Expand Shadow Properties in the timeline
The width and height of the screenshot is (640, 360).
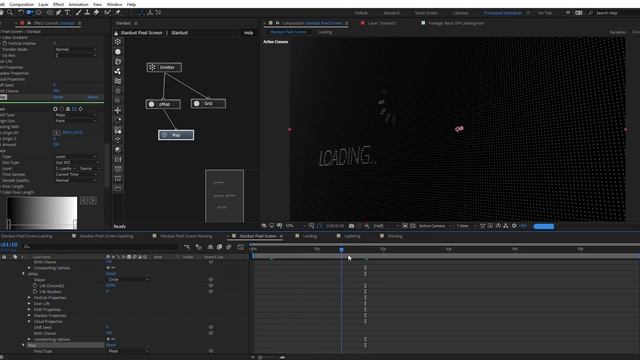tap(29, 316)
